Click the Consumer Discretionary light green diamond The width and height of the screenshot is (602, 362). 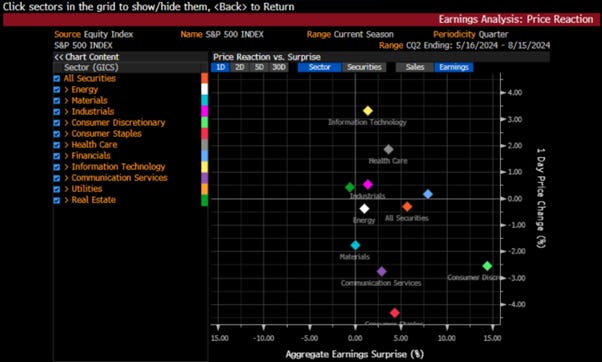click(487, 266)
